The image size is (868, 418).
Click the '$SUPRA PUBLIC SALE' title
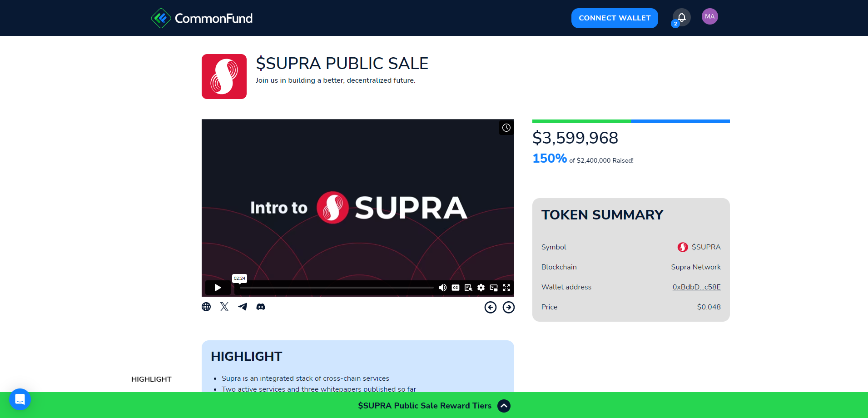coord(342,63)
